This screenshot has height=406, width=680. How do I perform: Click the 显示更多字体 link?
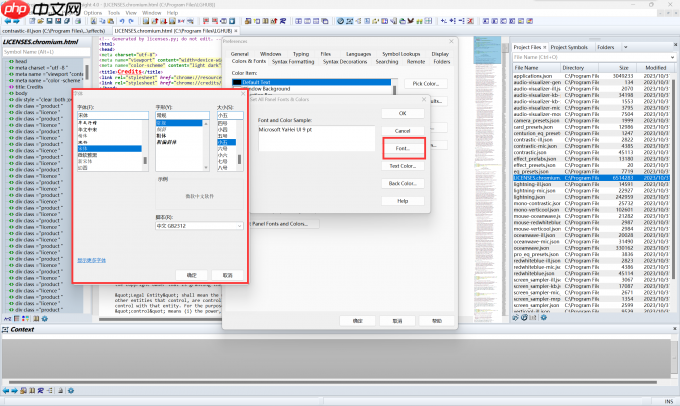click(x=93, y=259)
